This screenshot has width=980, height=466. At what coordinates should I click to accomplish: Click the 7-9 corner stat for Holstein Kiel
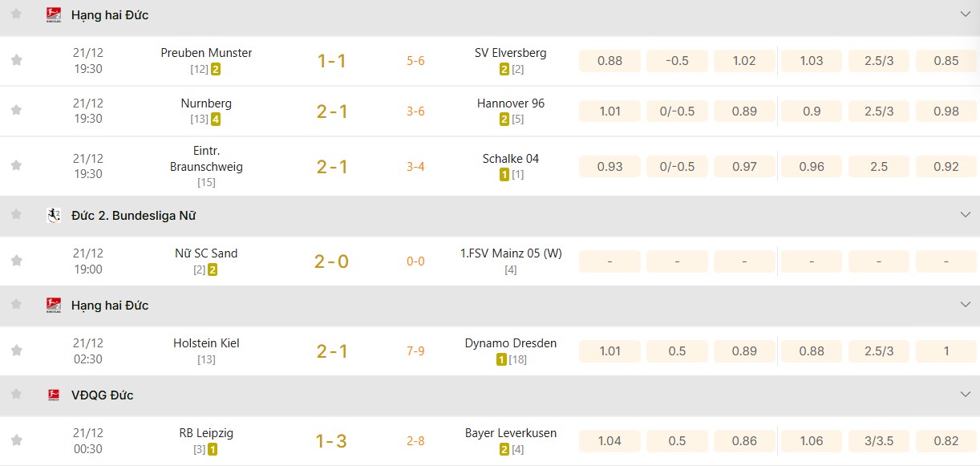tap(415, 351)
